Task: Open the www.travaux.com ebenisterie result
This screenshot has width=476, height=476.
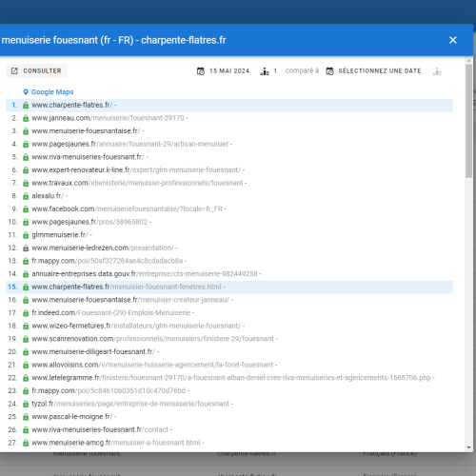Action: point(137,183)
